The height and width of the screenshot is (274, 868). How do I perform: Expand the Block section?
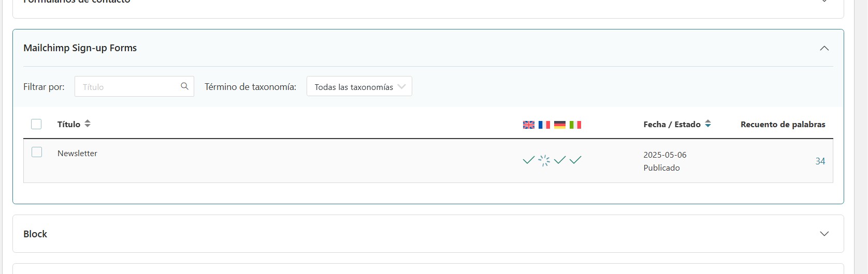coord(824,234)
